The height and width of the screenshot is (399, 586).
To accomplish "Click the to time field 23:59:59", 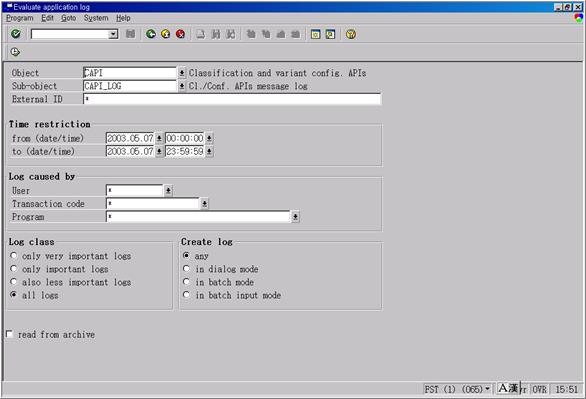I will point(185,151).
